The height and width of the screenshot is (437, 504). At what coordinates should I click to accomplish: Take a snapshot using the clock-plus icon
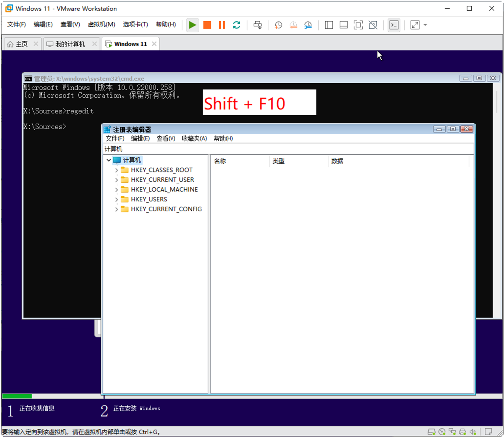278,25
